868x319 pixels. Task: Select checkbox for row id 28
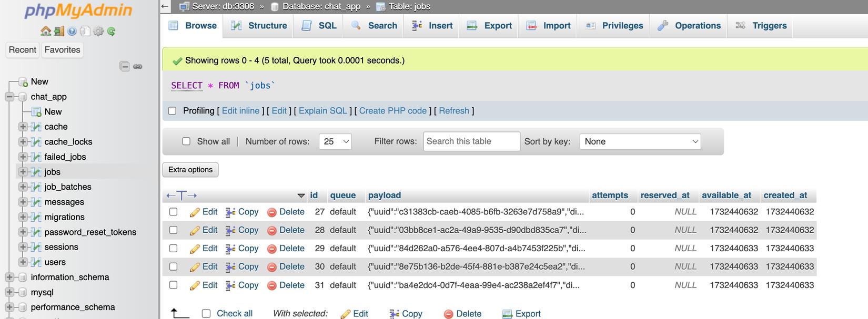(173, 230)
